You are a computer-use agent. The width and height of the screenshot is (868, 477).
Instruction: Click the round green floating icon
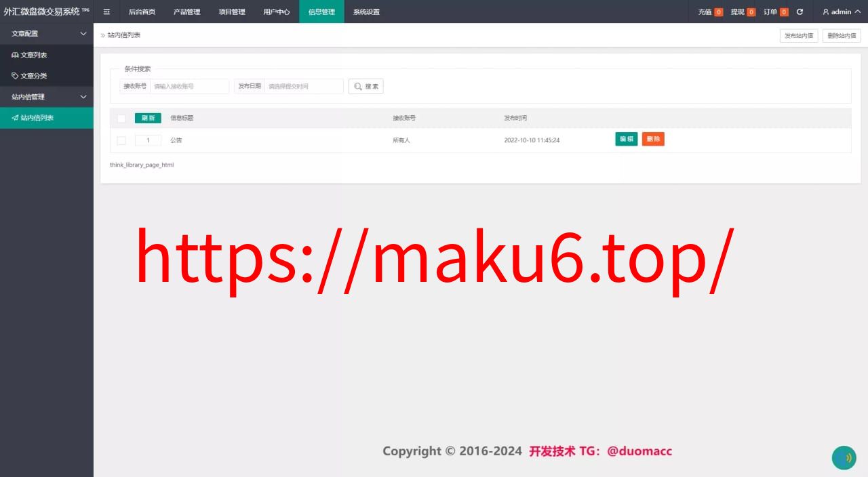844,458
